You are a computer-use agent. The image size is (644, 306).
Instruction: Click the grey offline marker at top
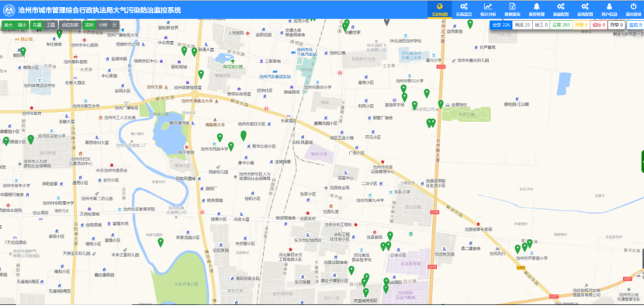(x=386, y=22)
